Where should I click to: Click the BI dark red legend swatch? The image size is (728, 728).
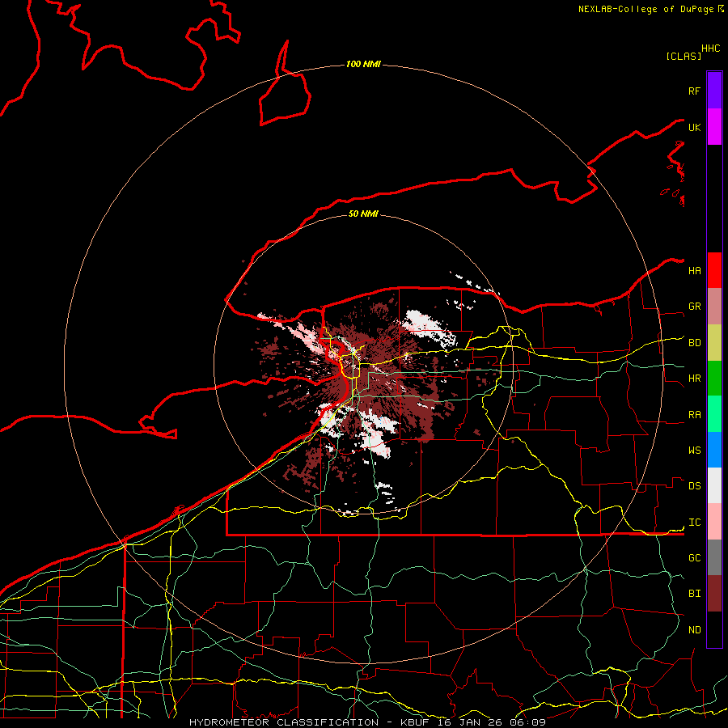(714, 594)
